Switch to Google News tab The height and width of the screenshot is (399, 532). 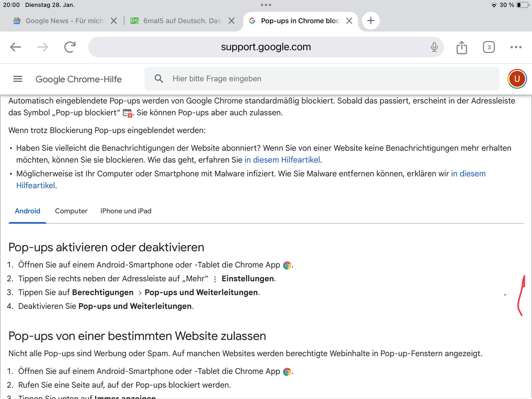tap(64, 21)
